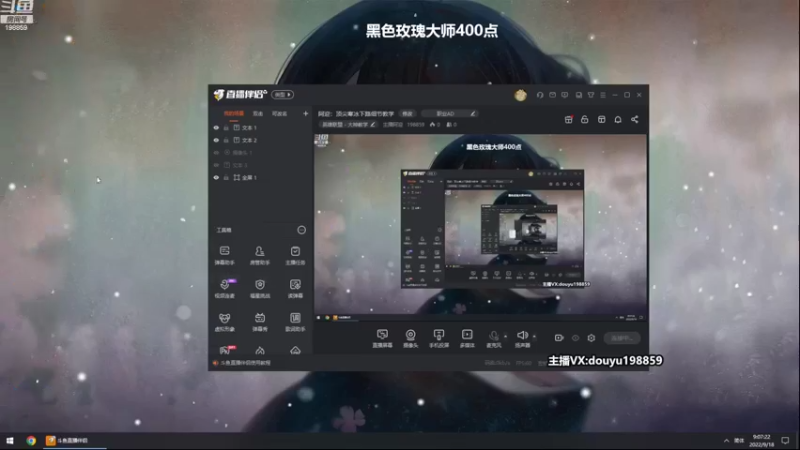Toggle visibility eye of 文本 2 layer

coord(216,140)
